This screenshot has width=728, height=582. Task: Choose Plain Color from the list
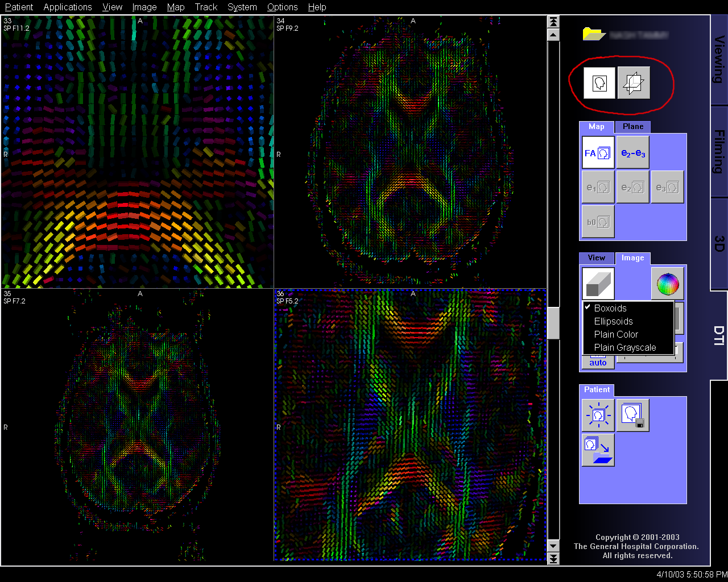(616, 334)
